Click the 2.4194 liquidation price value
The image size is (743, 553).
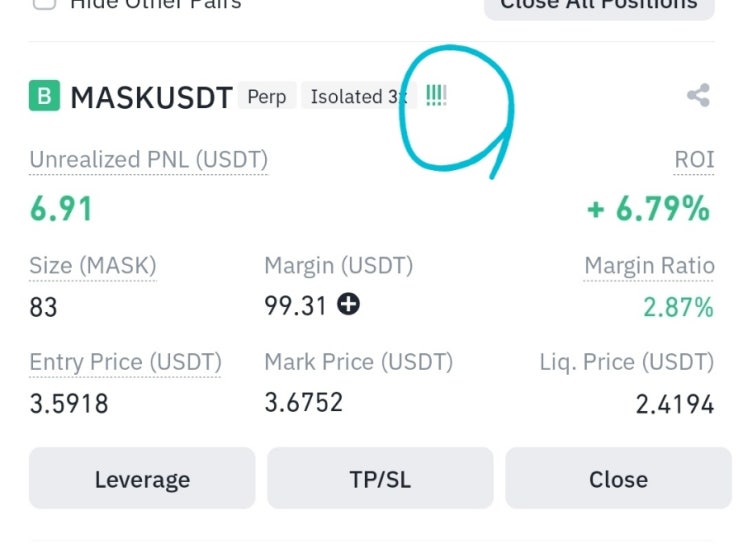674,404
